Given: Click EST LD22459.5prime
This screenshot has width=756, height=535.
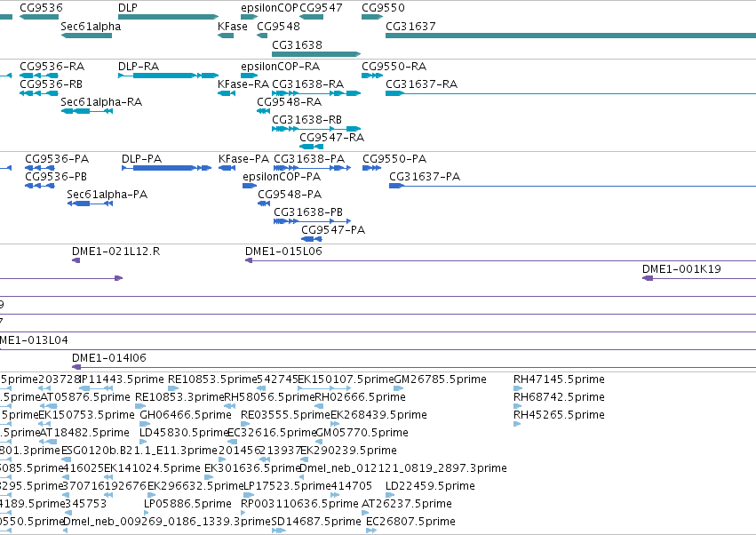Looking at the screenshot, I should 430,486.
